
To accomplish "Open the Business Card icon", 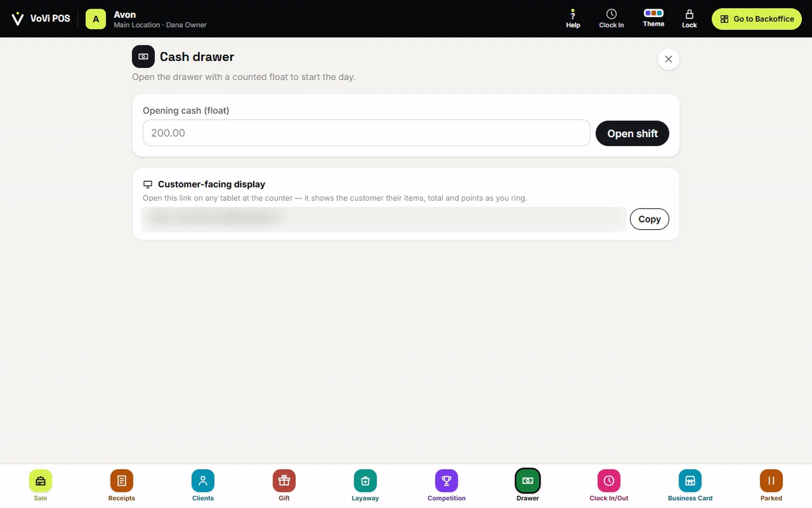I will [x=690, y=481].
